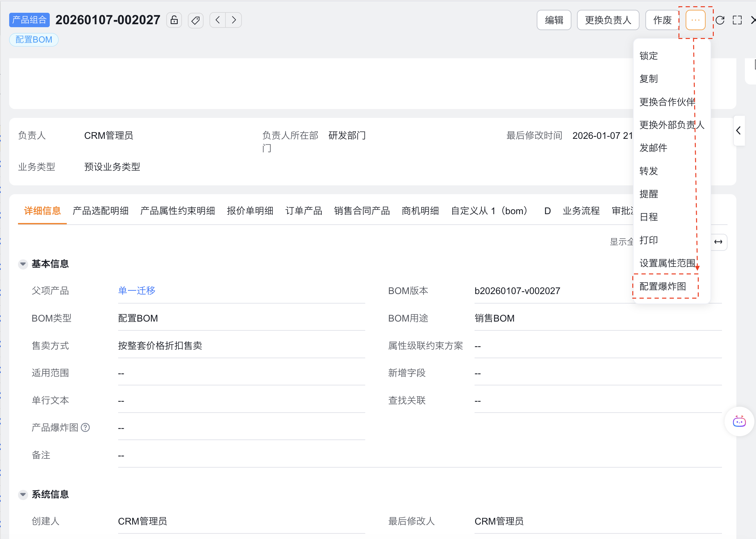Switch to 产品选配明细 tab
The image size is (756, 539).
point(100,211)
